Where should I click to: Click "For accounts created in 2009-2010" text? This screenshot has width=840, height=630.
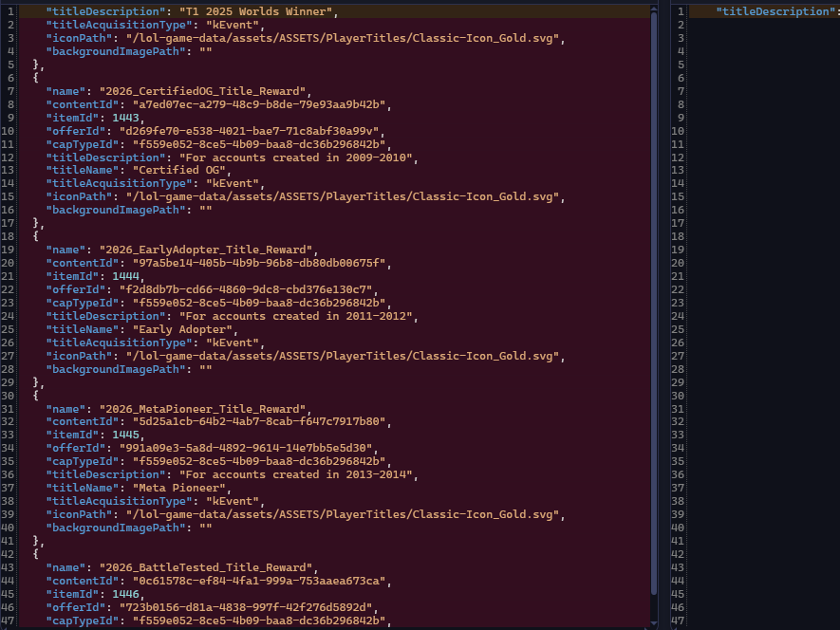pos(296,157)
